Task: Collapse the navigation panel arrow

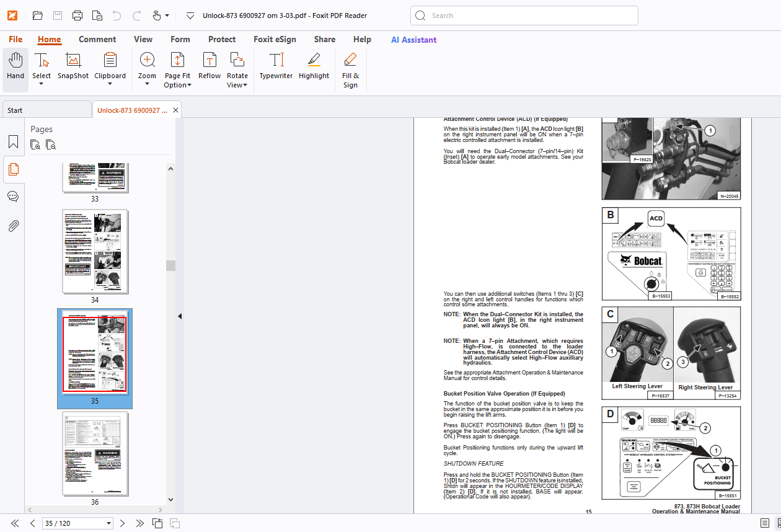Action: tap(180, 316)
